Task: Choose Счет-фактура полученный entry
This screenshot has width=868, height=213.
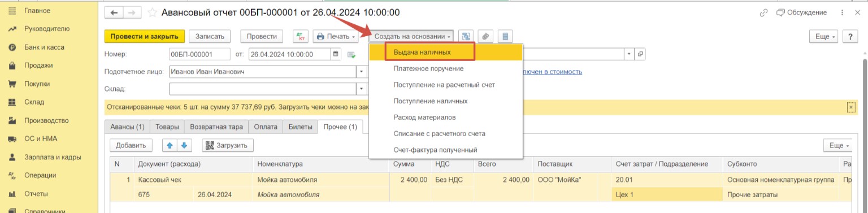Action: (x=446, y=150)
